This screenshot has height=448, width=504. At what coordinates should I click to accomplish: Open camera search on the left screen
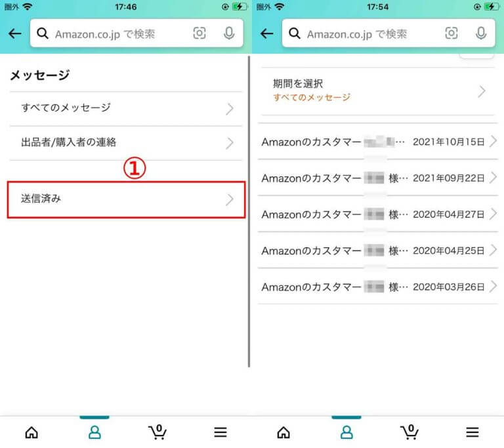[199, 34]
